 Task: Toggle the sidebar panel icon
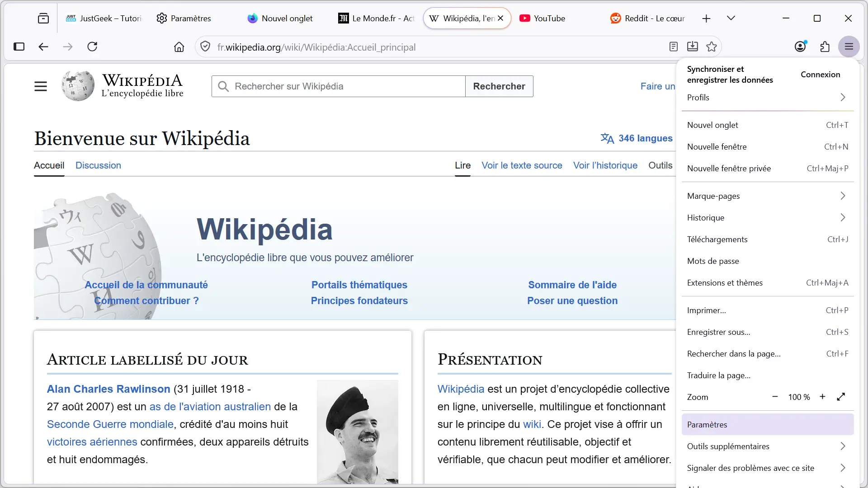tap(19, 47)
